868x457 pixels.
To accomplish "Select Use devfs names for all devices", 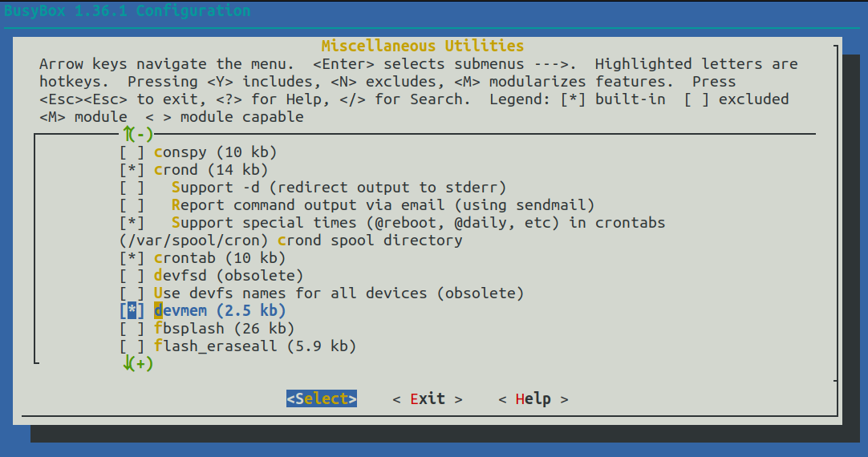I will point(338,293).
